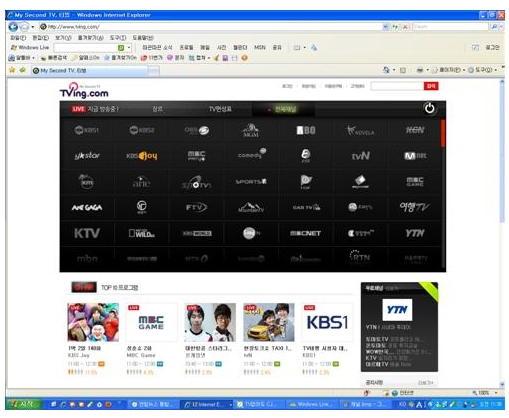Click the Favorites star icon by the tab
Image resolution: width=509 pixels, height=418 pixels.
(12, 70)
